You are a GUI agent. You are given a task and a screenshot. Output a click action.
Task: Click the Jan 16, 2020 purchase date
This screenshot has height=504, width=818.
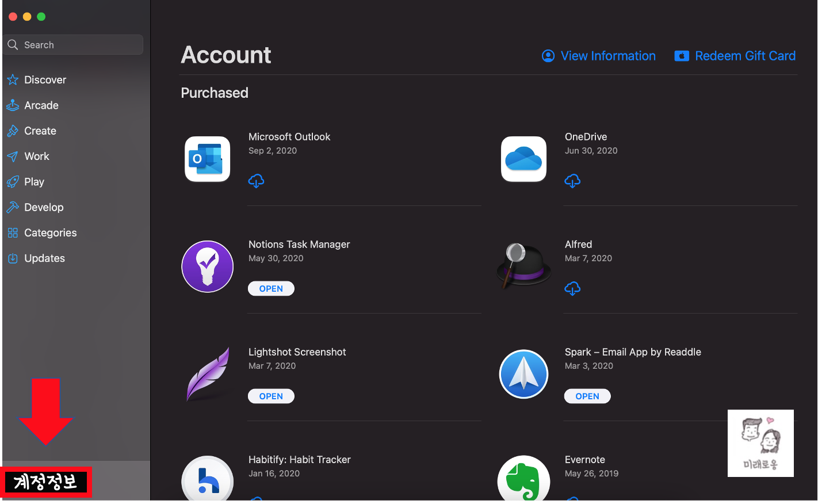[274, 474]
